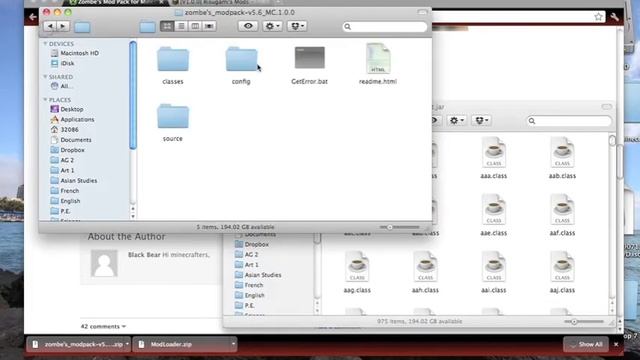Viewport: 640px width, 360px height.
Task: Open the Action gear menu in front Finder
Action: tap(272, 26)
